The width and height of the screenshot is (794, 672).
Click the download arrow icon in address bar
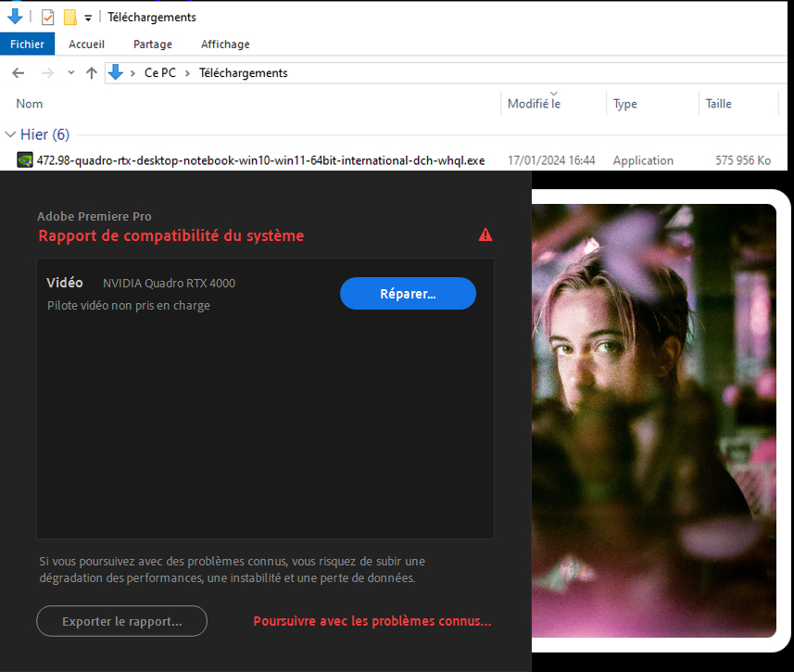point(116,72)
